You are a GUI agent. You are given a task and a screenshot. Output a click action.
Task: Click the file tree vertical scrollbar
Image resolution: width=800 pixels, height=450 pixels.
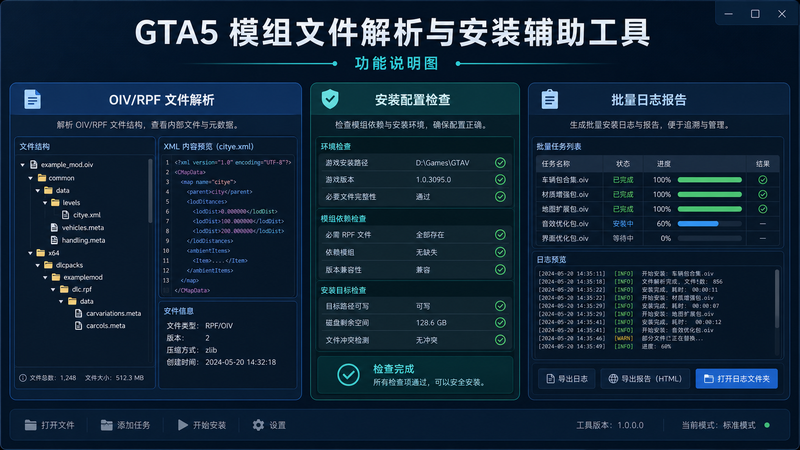pyautogui.click(x=150, y=191)
